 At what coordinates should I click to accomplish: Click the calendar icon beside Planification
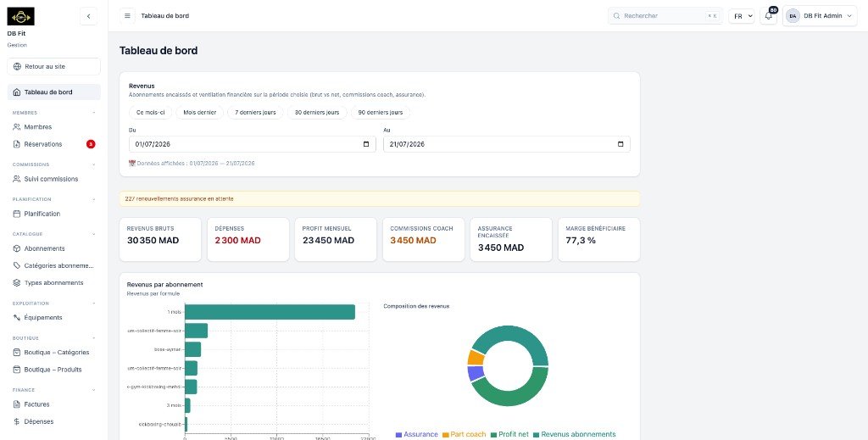17,214
